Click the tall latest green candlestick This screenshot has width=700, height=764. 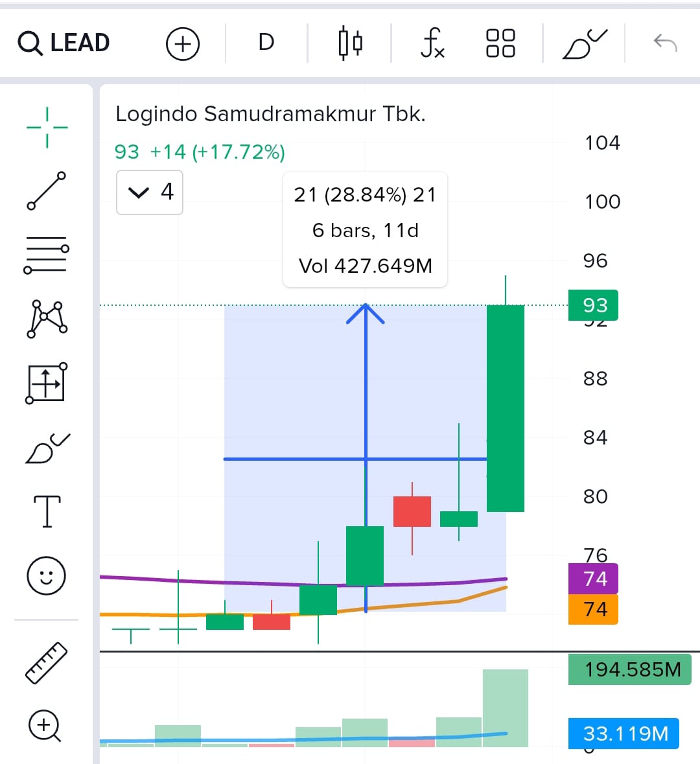click(x=506, y=408)
